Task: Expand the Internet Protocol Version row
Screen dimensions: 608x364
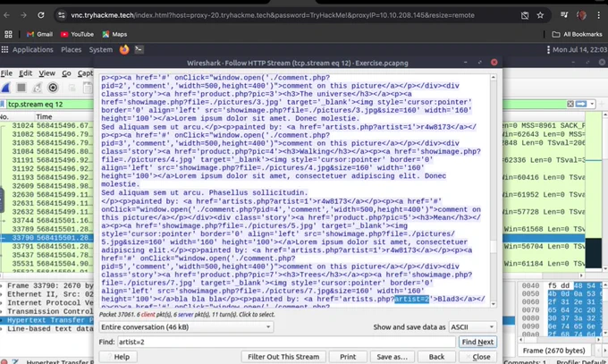Action: (x=46, y=302)
